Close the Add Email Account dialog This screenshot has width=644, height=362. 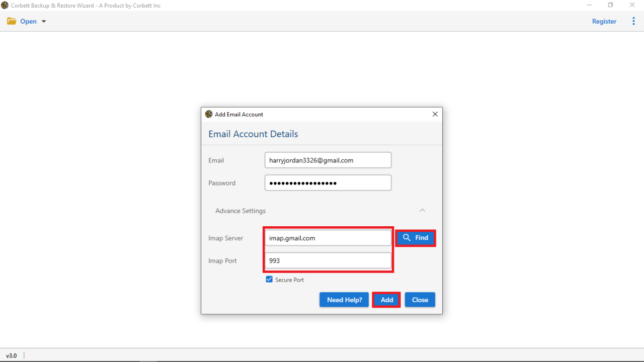coord(435,114)
